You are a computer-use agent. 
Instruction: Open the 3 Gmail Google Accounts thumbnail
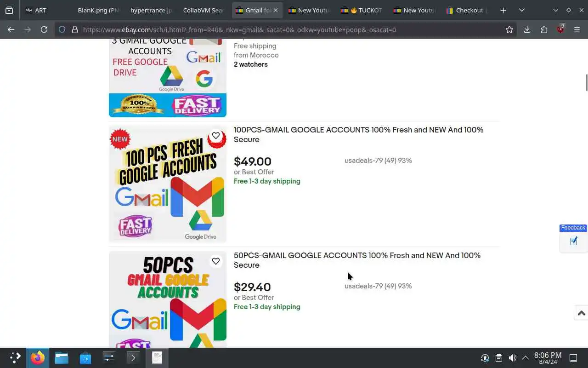[168, 78]
